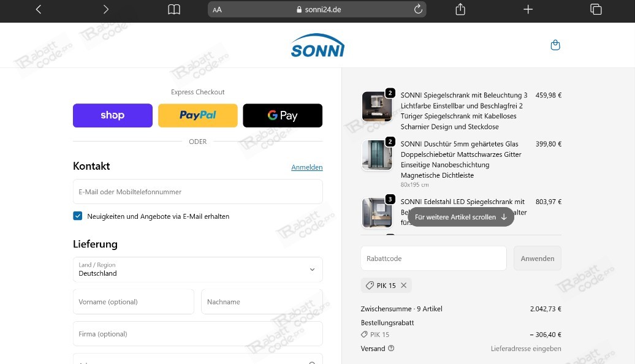635x364 pixels.
Task: Open the Safari share sheet icon
Action: point(460,9)
